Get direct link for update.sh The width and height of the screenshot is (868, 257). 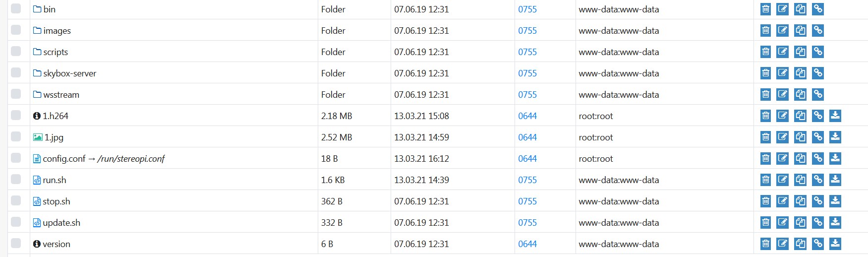(x=818, y=222)
